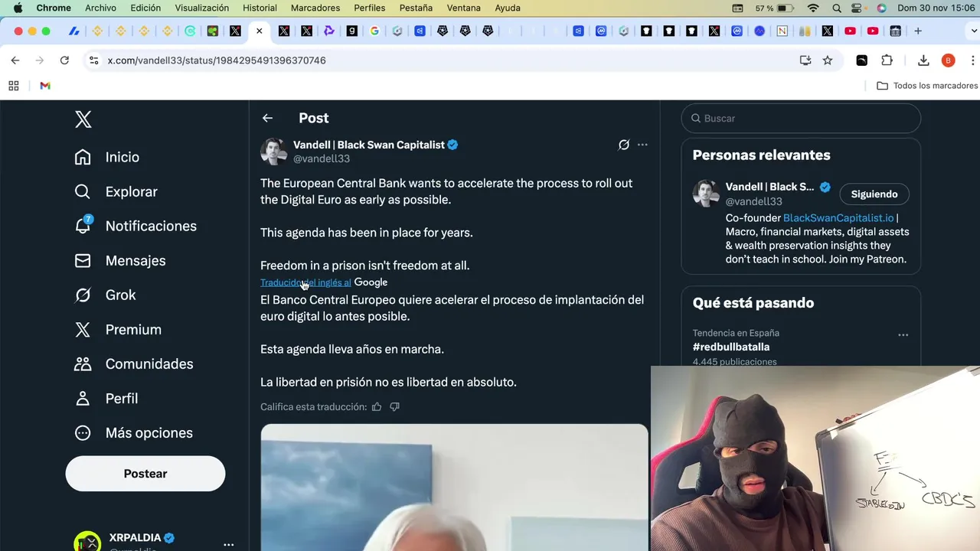Open Chrome downloads icon
This screenshot has width=980, height=551.
pos(923,60)
